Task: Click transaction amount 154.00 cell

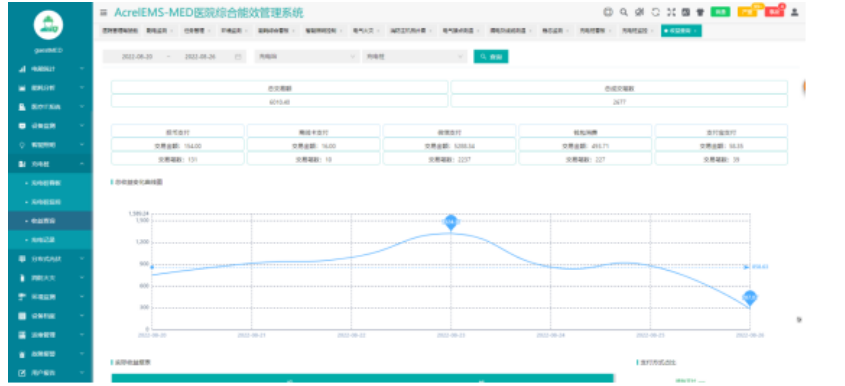Action: click(178, 146)
